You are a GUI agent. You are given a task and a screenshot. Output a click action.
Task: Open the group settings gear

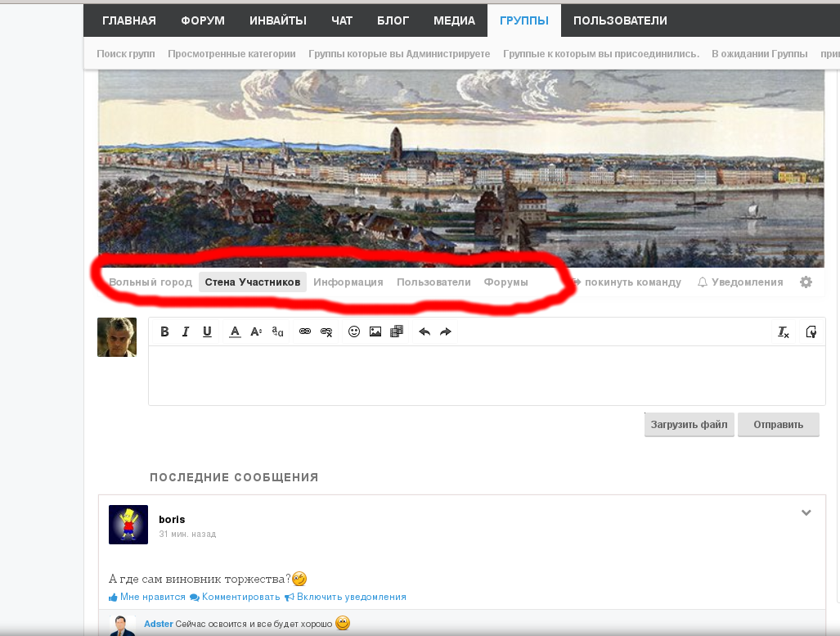coord(806,282)
